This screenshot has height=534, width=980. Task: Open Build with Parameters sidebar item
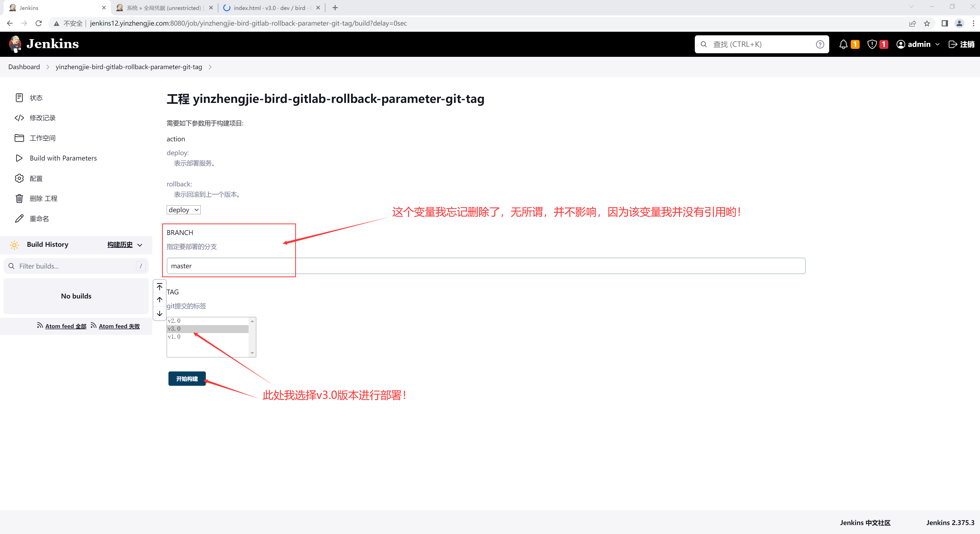(x=63, y=158)
